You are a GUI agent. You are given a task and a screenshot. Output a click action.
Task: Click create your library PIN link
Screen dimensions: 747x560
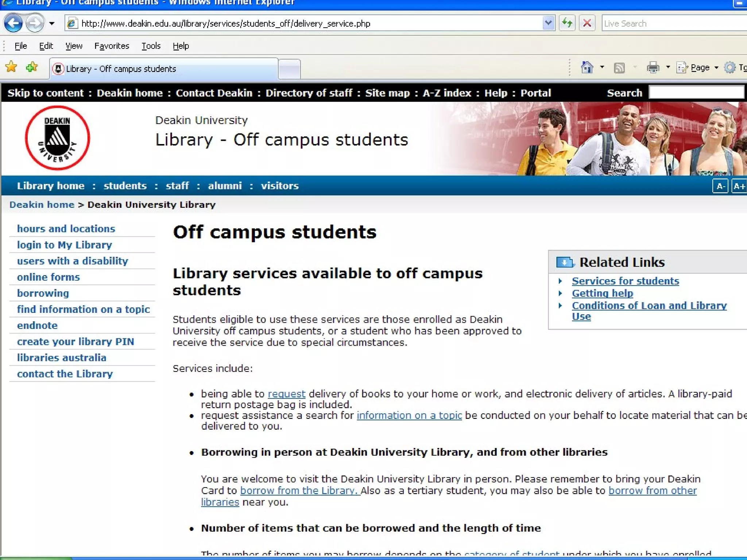[x=76, y=342]
